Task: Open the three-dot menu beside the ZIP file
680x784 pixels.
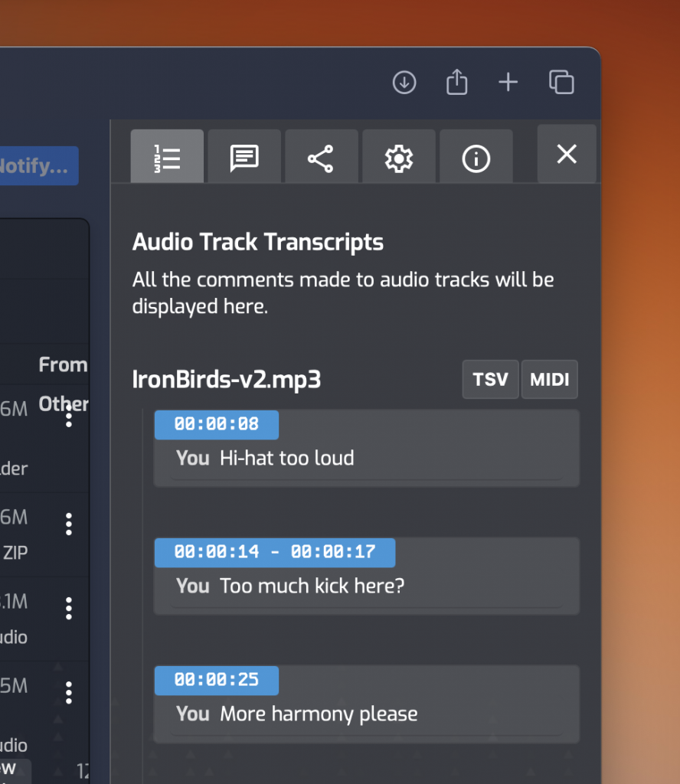Action: pos(69,524)
